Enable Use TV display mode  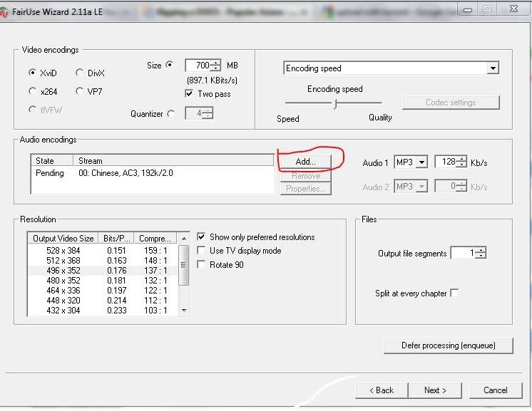tap(201, 251)
